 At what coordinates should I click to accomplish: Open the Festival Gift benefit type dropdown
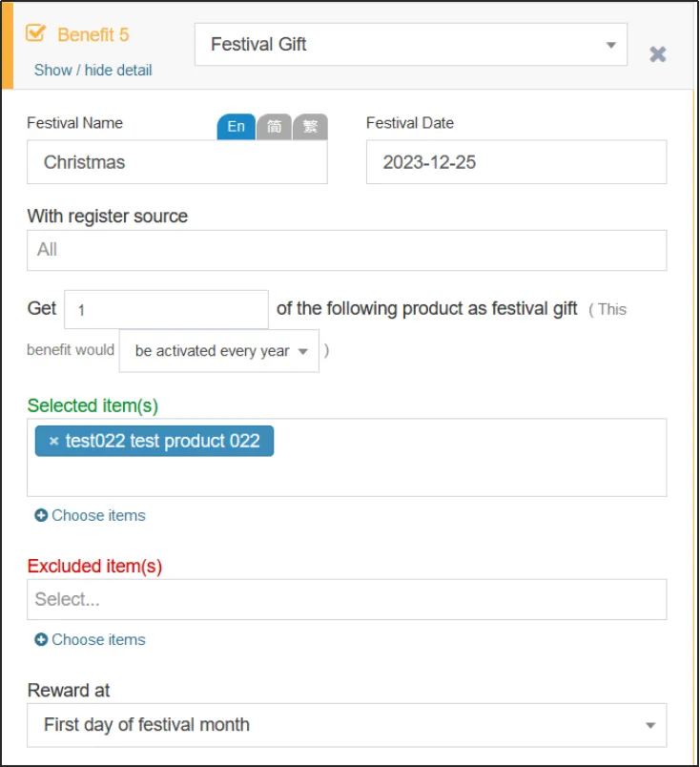click(410, 45)
